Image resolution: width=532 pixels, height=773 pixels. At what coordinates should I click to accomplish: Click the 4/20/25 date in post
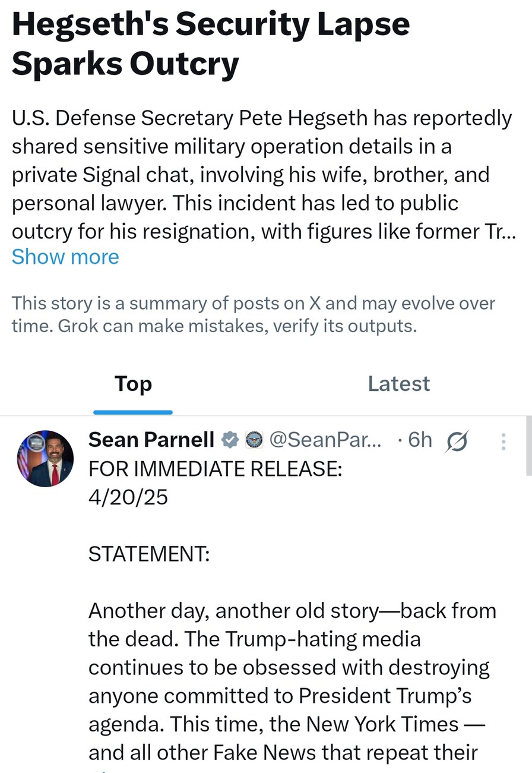coord(128,497)
